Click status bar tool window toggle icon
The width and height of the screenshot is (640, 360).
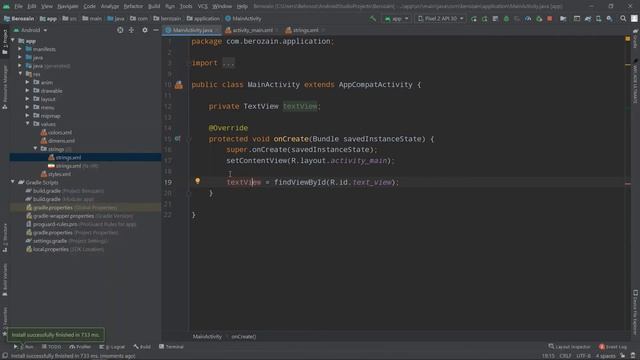pos(5,356)
